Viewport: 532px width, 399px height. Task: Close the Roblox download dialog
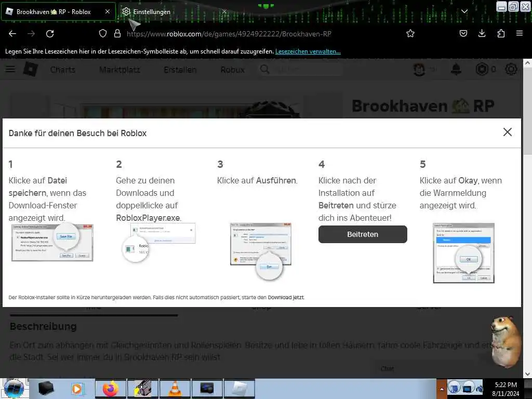pyautogui.click(x=507, y=132)
